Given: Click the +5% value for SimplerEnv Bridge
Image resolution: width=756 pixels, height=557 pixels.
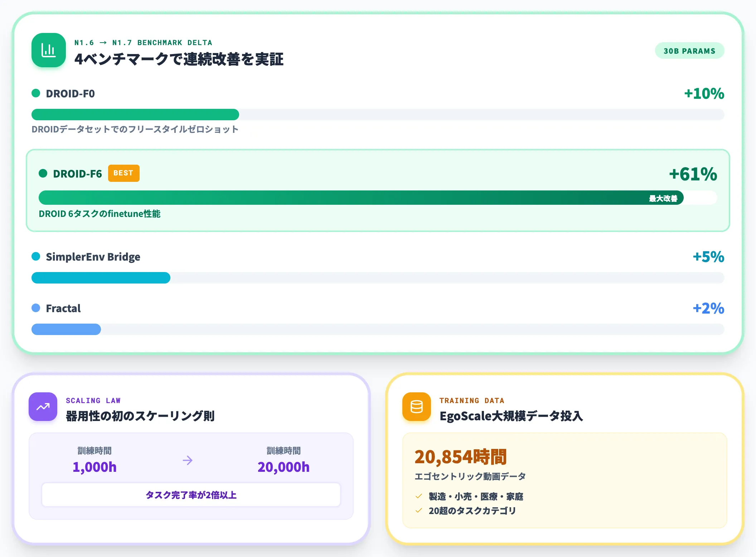Looking at the screenshot, I should point(708,257).
